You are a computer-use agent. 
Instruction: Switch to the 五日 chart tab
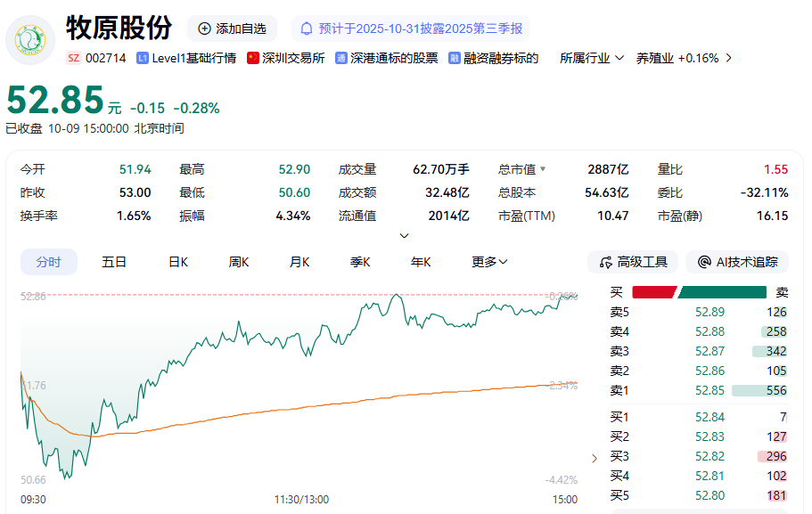pyautogui.click(x=114, y=262)
